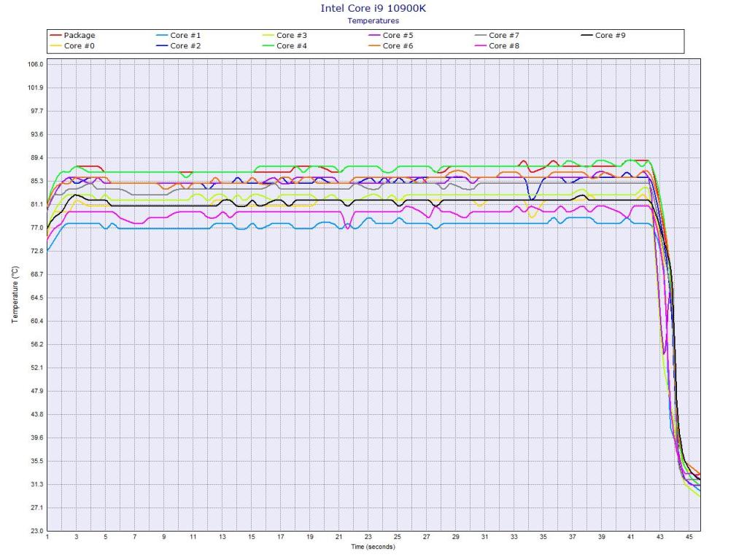The width and height of the screenshot is (747, 560).
Task: Click the Intel Core i9 10900K chart title
Action: tap(373, 9)
